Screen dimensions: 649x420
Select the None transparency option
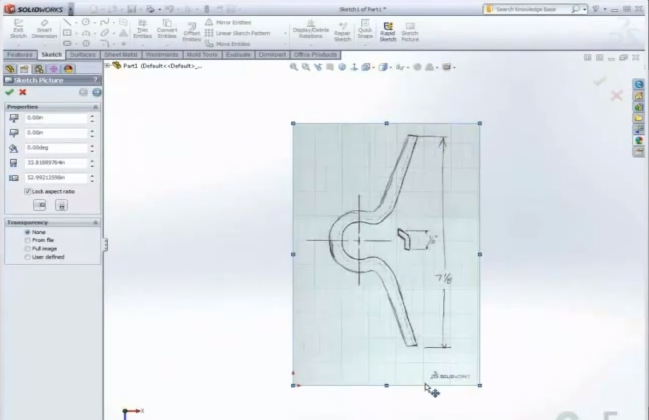pos(27,232)
